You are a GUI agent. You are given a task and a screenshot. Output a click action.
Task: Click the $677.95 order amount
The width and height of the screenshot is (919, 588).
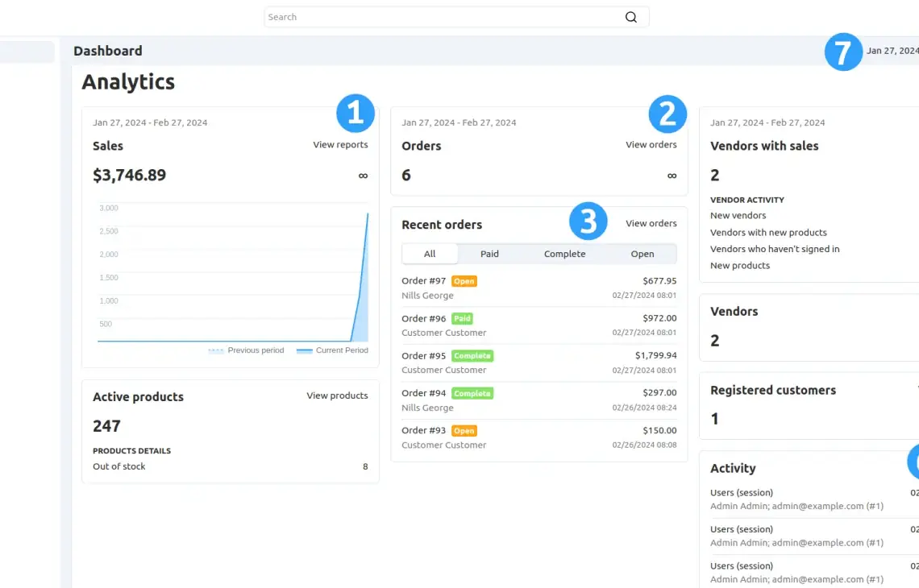pyautogui.click(x=659, y=281)
